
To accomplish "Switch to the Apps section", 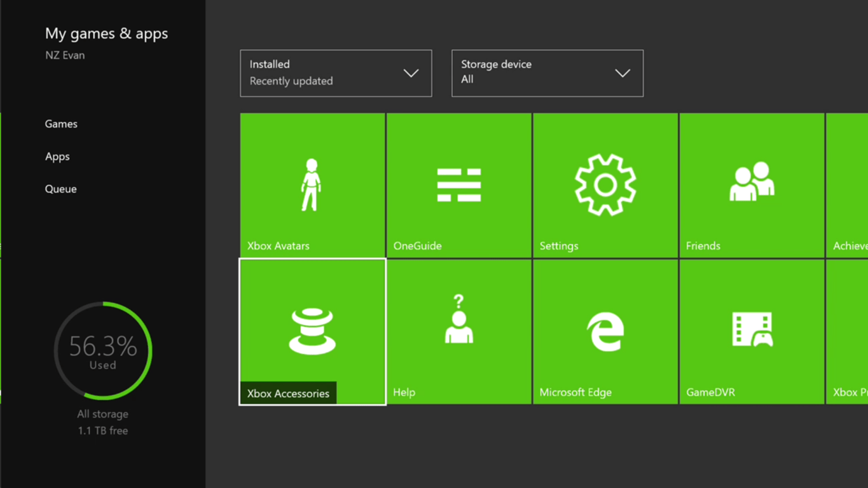I will point(57,156).
